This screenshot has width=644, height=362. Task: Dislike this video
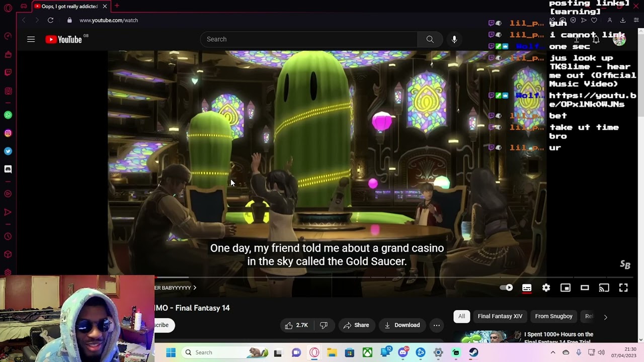point(324,325)
